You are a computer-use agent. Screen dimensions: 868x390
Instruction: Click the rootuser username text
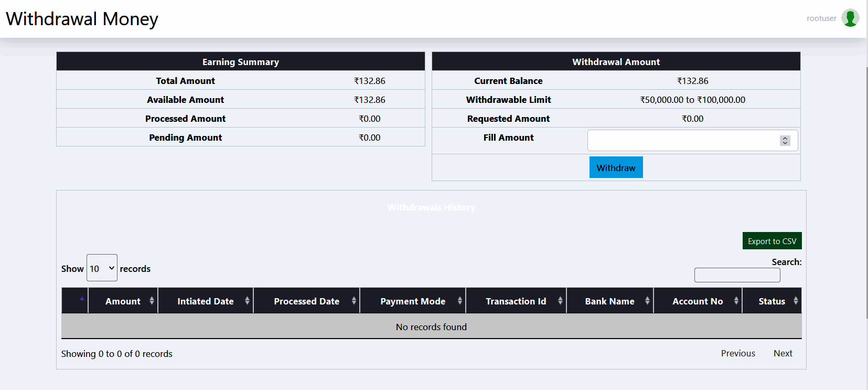821,18
